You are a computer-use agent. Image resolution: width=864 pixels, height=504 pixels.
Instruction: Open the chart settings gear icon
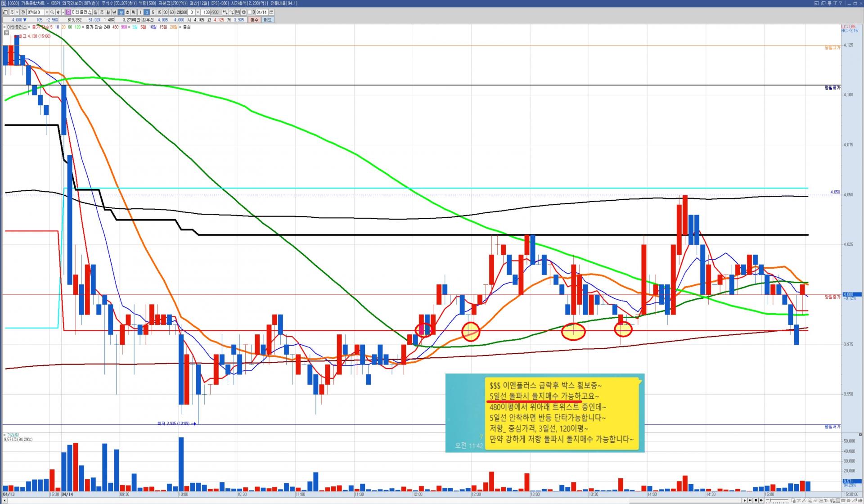coord(243,12)
